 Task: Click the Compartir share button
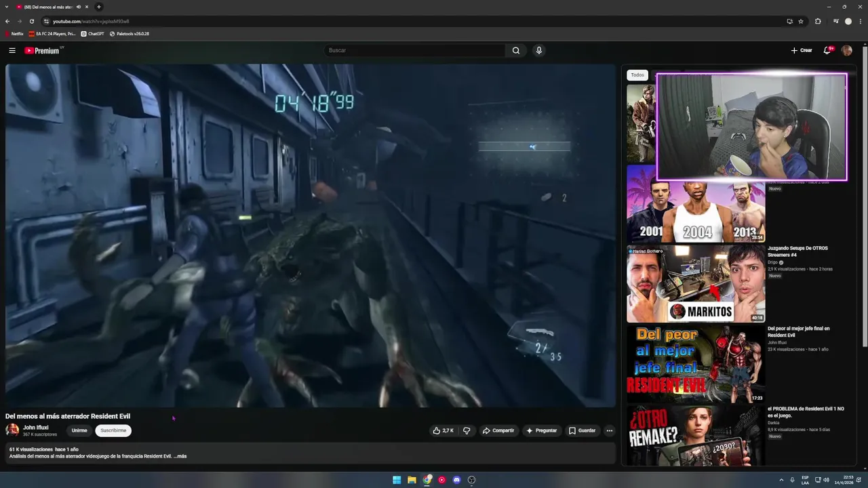498,430
